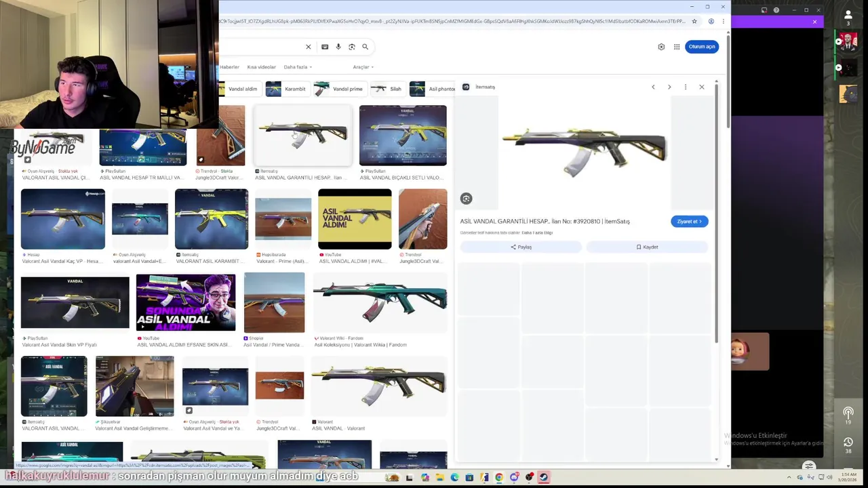
Task: Switch to the Kısa videolar tab
Action: [x=261, y=67]
